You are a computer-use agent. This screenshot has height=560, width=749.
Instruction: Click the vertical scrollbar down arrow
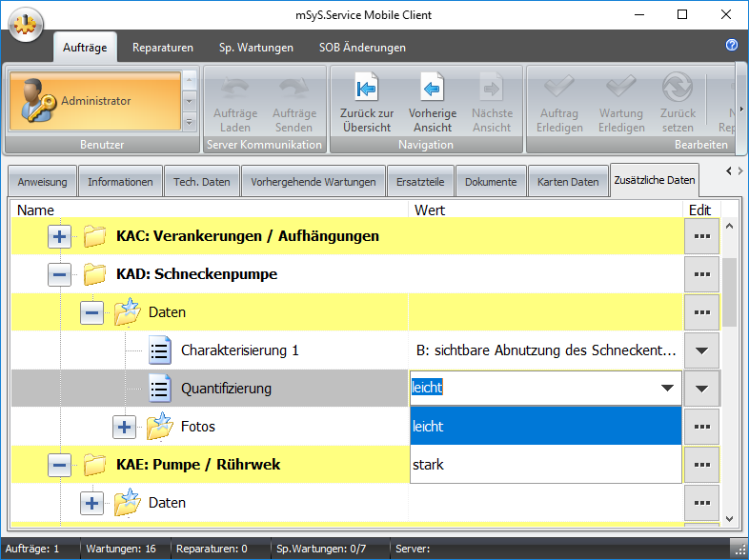(729, 519)
